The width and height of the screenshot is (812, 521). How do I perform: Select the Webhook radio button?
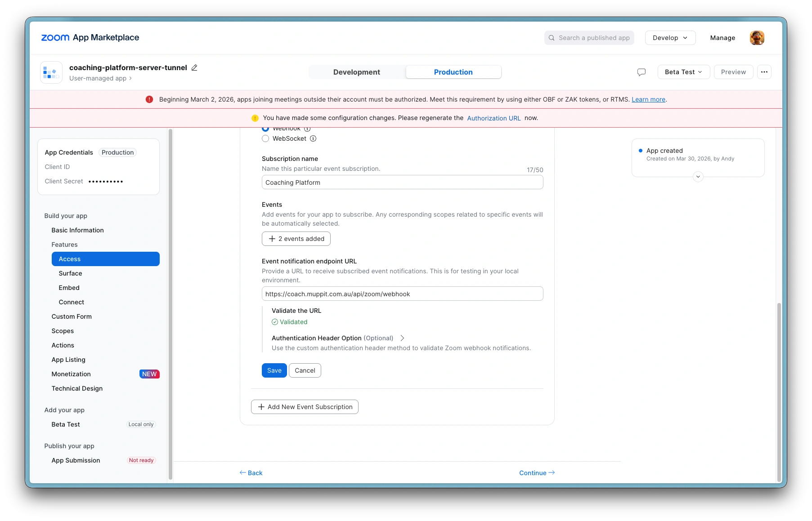(265, 129)
